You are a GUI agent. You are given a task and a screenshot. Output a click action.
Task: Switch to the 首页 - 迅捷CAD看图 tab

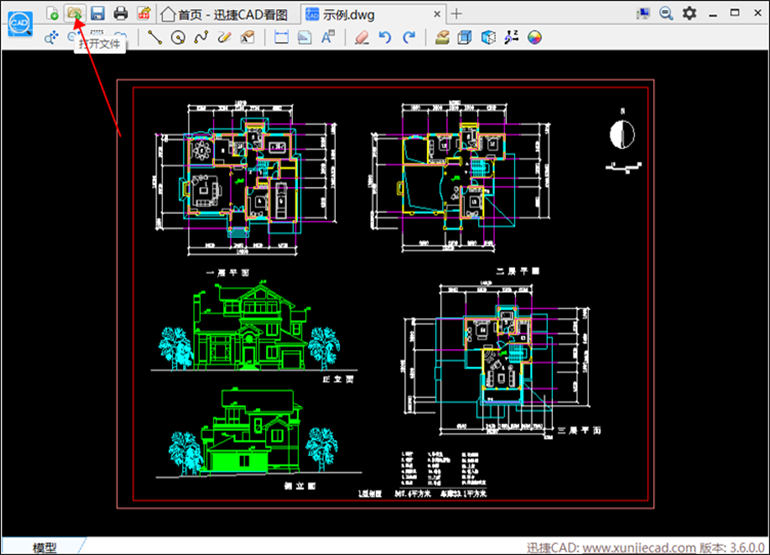pos(224,15)
